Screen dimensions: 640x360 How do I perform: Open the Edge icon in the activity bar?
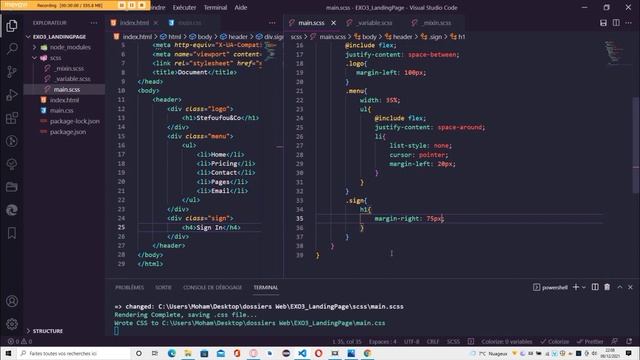(12, 210)
